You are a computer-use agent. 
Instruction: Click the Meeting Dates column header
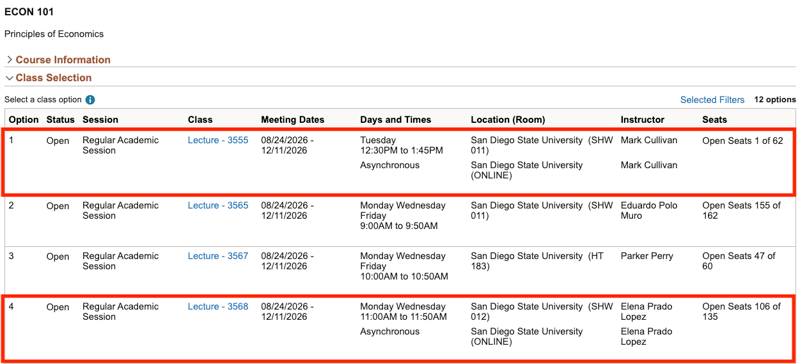click(x=293, y=120)
